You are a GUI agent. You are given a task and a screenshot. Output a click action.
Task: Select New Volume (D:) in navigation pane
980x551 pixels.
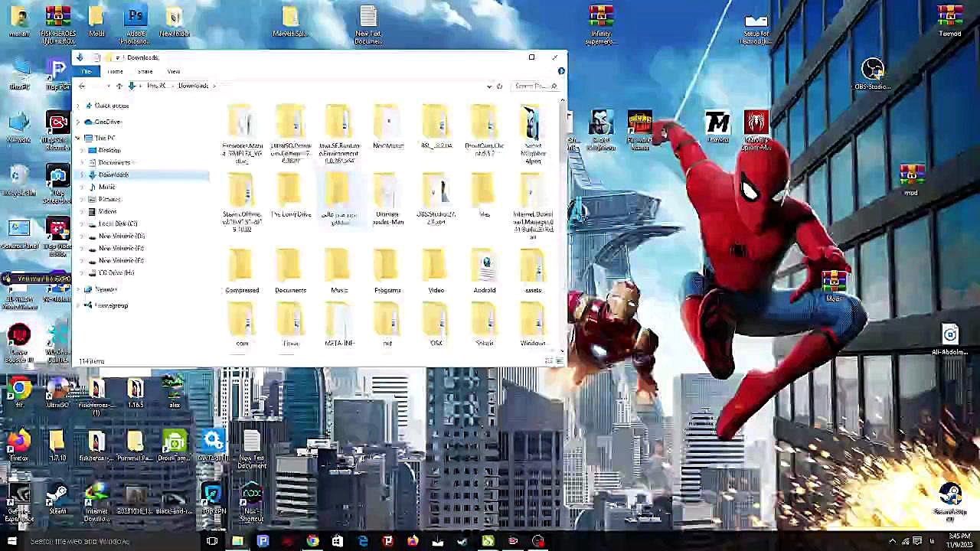[x=121, y=236]
